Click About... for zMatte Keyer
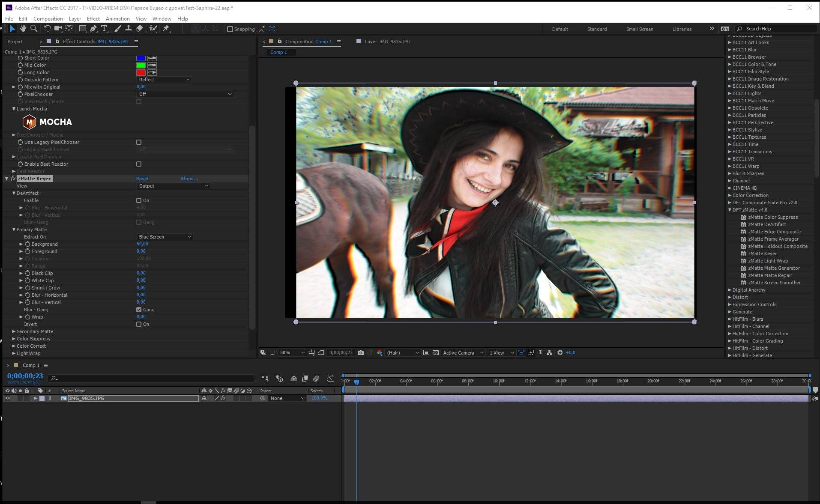Image resolution: width=820 pixels, height=504 pixels. (x=189, y=179)
